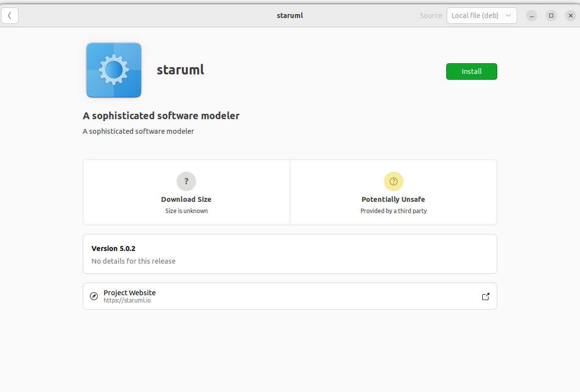Click the bold 'A sophisticated software modeler' heading
Screen dimensions: 580x392
(161, 116)
